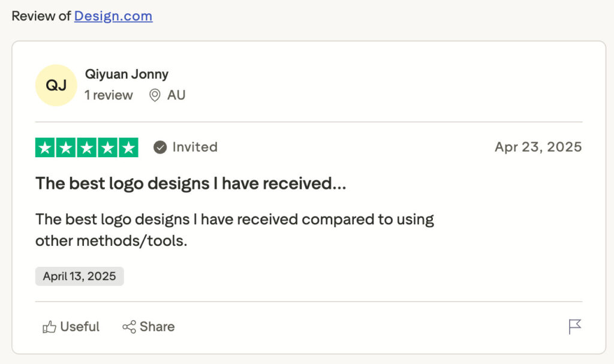This screenshot has width=614, height=364.
Task: Open the Design.com link
Action: pyautogui.click(x=113, y=16)
